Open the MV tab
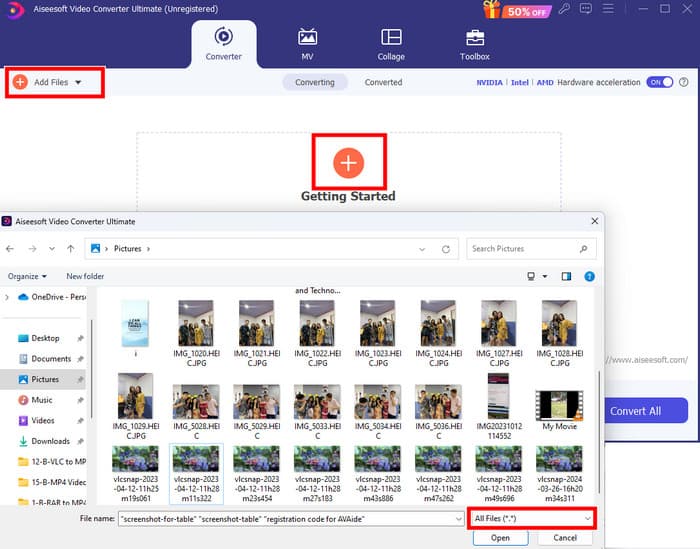This screenshot has width=700, height=549. (307, 44)
